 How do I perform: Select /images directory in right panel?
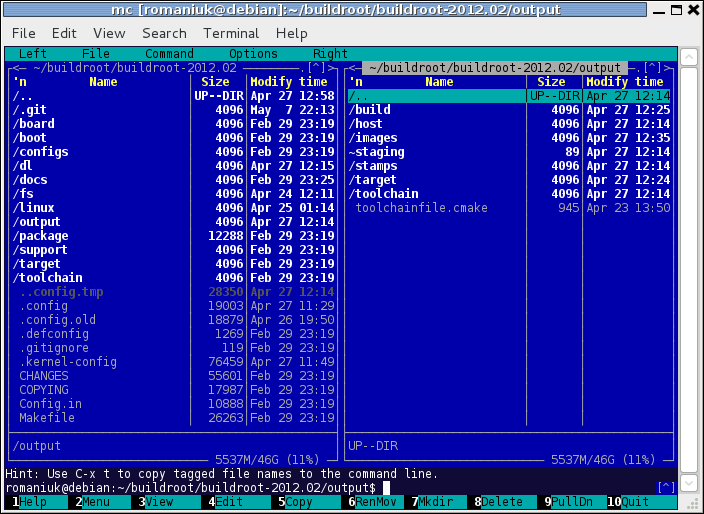(x=509, y=137)
